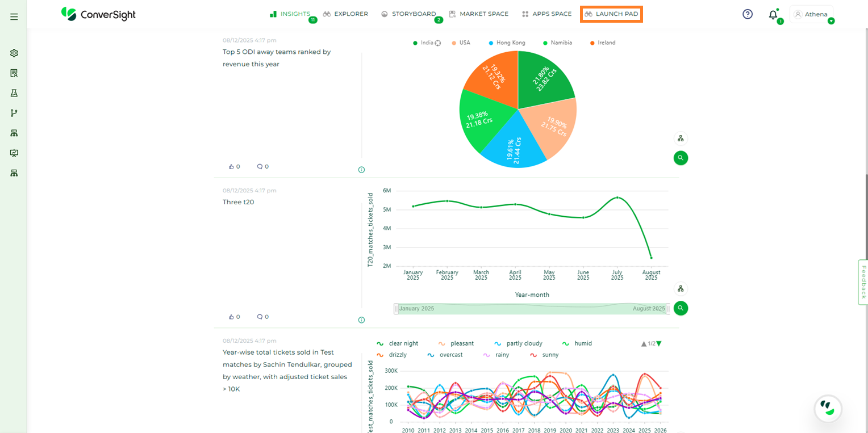Click the left handle of date range slider

(x=396, y=309)
